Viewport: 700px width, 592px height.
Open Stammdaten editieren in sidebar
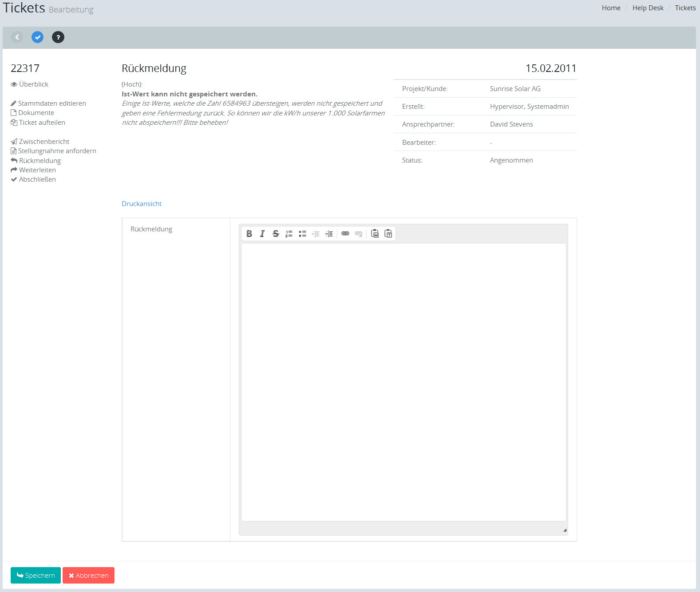[x=51, y=103]
